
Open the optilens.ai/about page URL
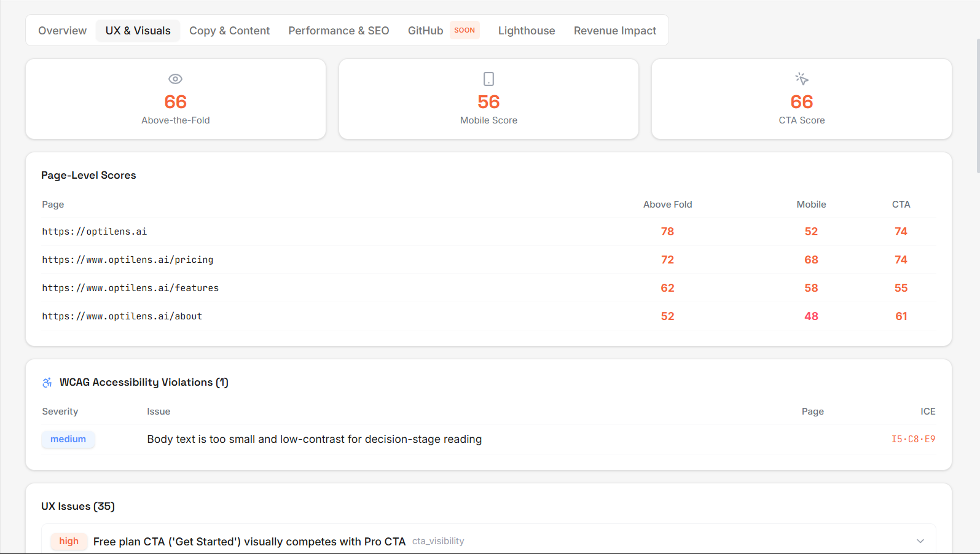click(x=122, y=316)
